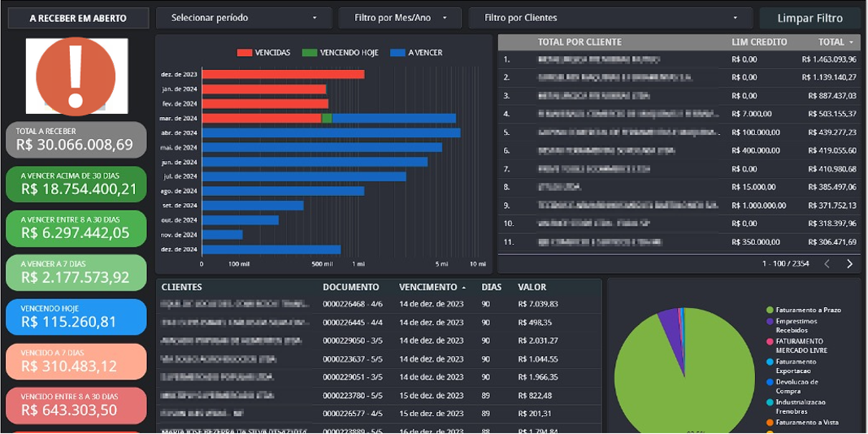This screenshot has height=434, width=868.
Task: Click credit limit R$ 350.000,00
Action: (x=756, y=242)
